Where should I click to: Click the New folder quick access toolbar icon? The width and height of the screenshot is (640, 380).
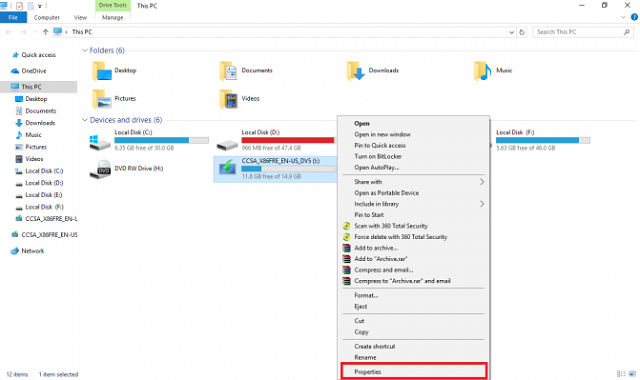31,6
